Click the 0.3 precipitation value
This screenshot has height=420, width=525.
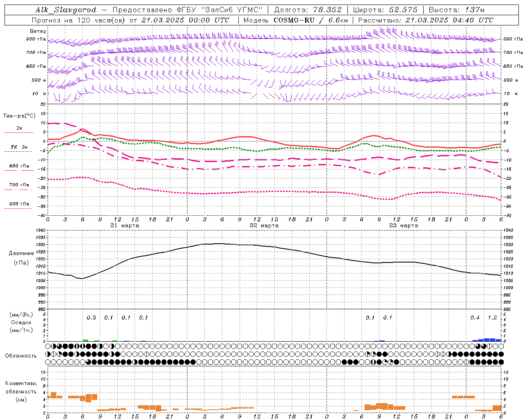[91, 317]
